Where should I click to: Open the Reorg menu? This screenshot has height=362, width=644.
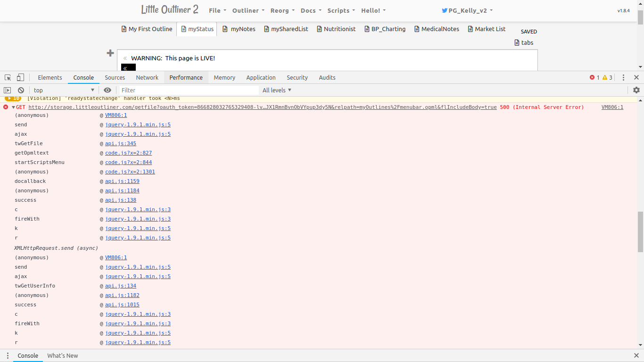pos(282,10)
